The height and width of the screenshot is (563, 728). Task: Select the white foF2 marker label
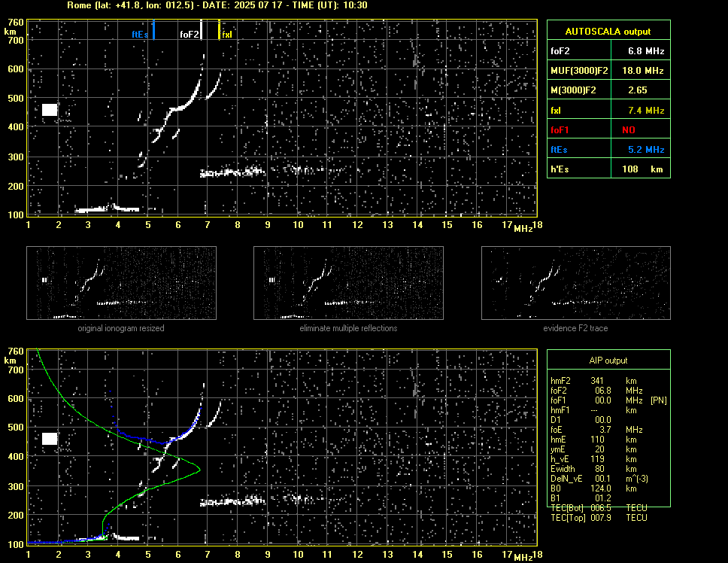pos(189,35)
